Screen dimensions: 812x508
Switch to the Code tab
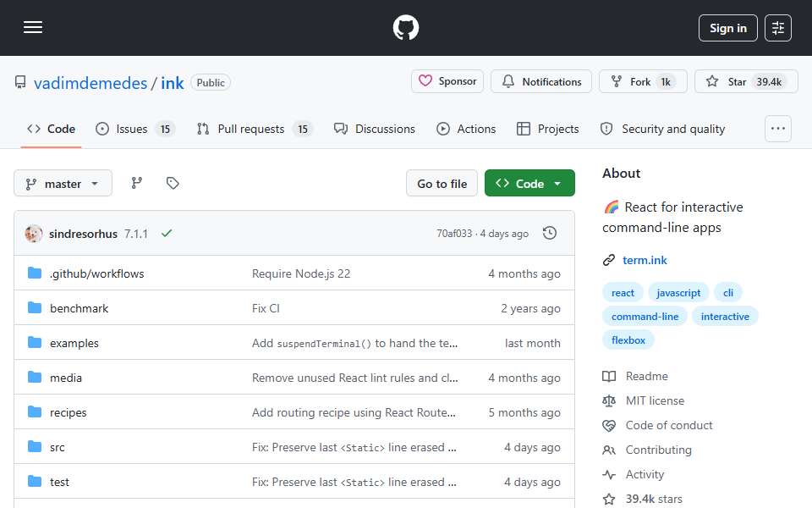point(52,129)
